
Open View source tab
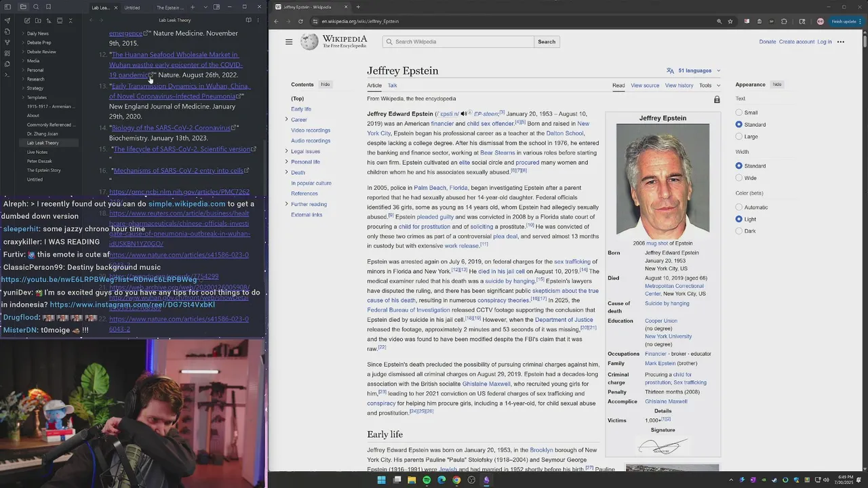[x=645, y=85]
